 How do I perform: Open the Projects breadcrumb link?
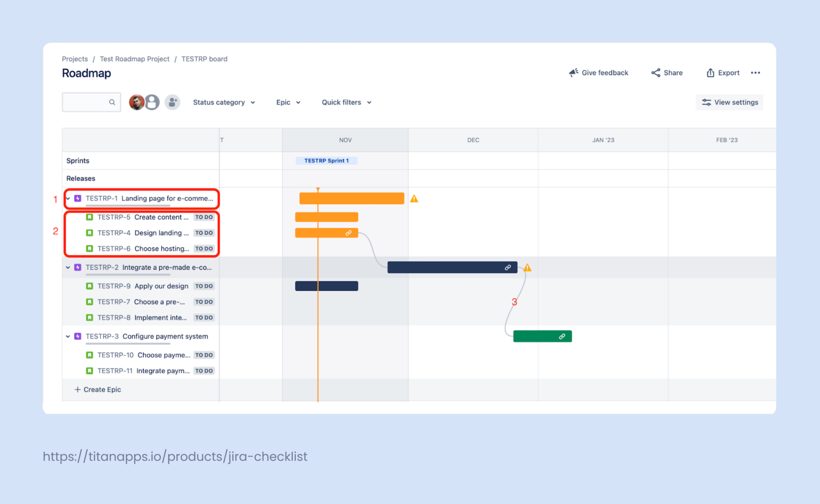[x=74, y=58]
